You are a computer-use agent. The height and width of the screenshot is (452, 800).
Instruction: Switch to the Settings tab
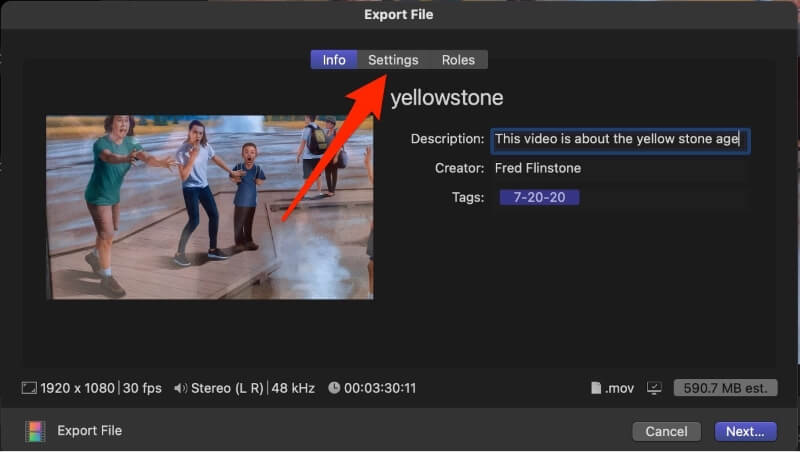(x=393, y=60)
